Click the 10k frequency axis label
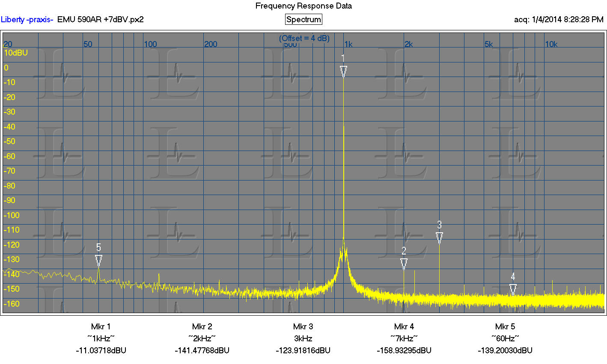The width and height of the screenshot is (607, 364). point(551,44)
